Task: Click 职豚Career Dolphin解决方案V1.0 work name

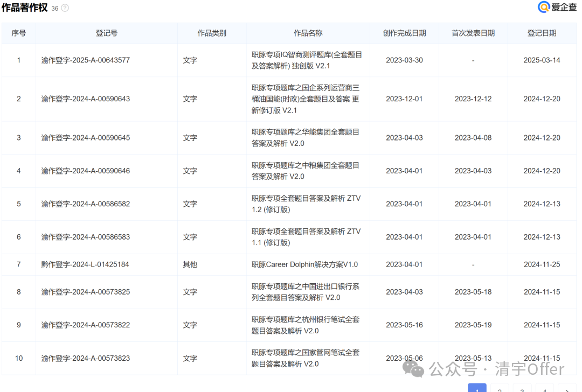Action: [x=304, y=264]
